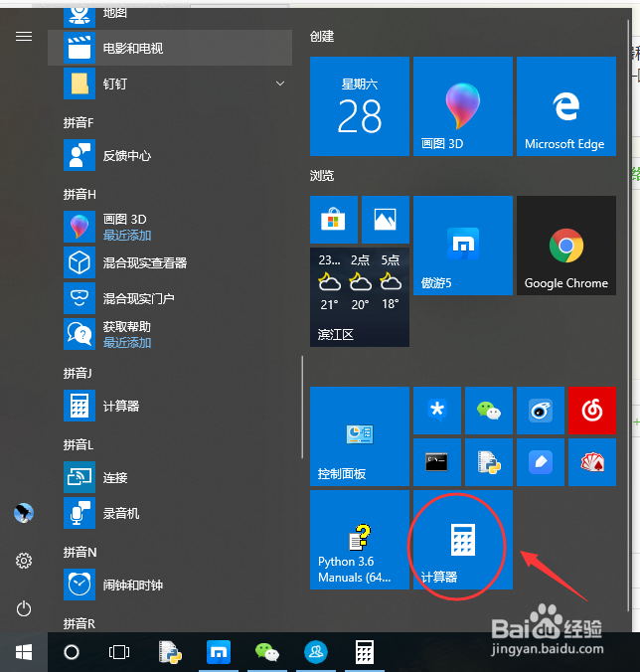
Task: Launch 计算器 from the app list
Action: click(x=170, y=406)
